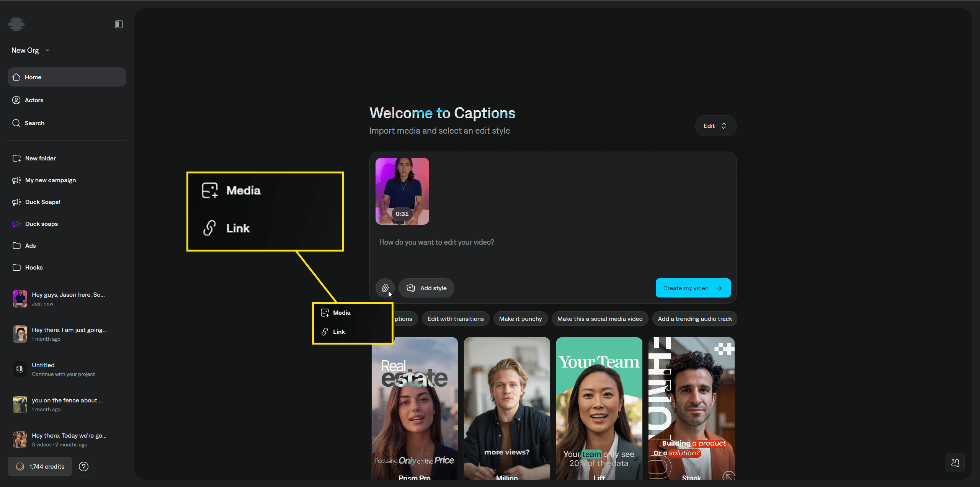Open the Duck Soaps! campaign
The height and width of the screenshot is (487, 980).
click(x=67, y=202)
